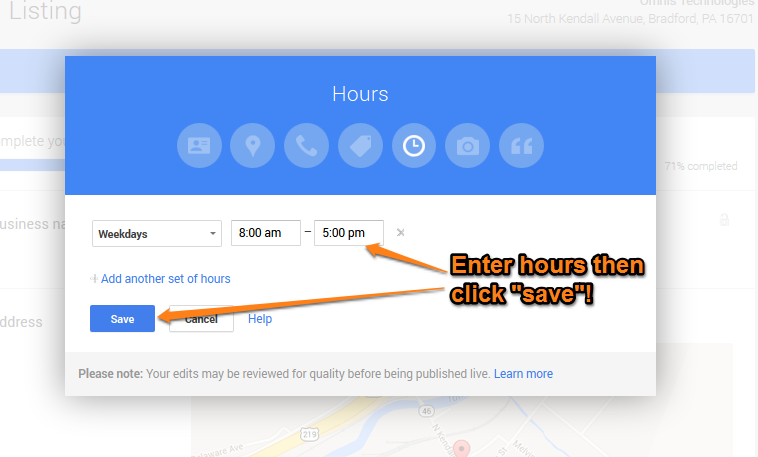
Task: Click the red marker on the map
Action: (461, 447)
